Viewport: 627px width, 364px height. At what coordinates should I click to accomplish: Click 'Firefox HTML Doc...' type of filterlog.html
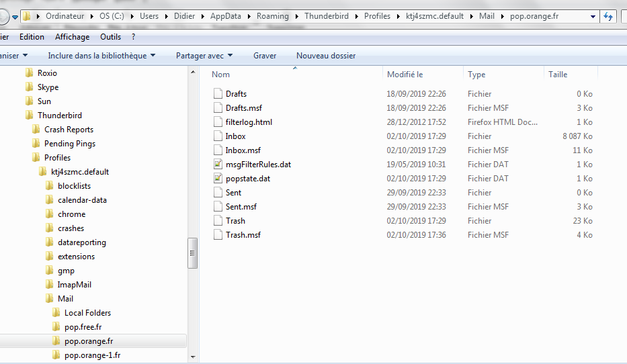(x=503, y=122)
